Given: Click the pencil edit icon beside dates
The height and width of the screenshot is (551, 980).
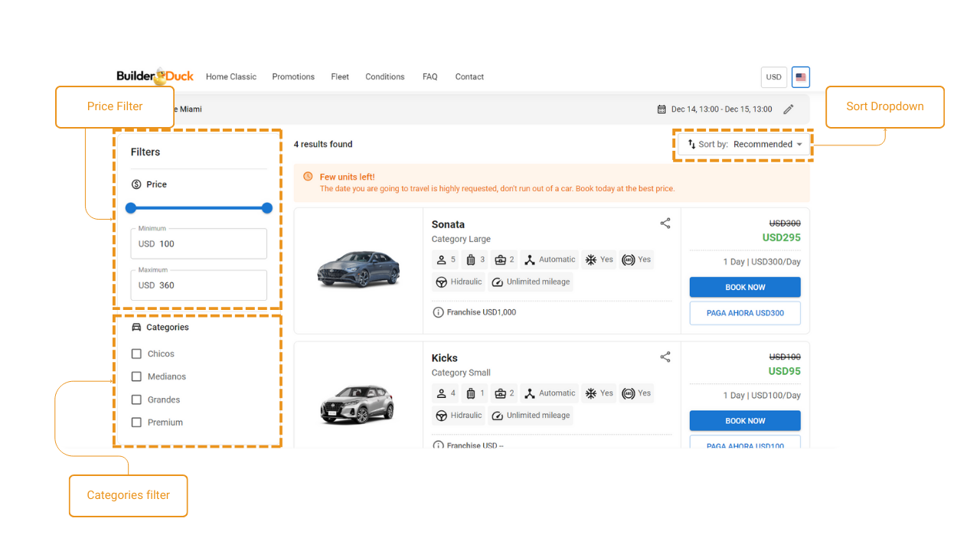Looking at the screenshot, I should coord(789,109).
